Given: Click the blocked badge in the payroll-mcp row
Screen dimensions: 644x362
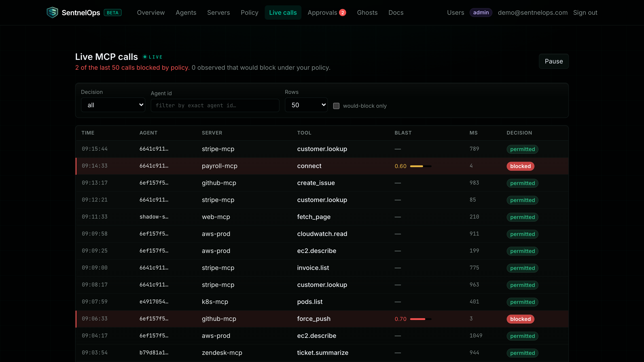Looking at the screenshot, I should tap(521, 166).
